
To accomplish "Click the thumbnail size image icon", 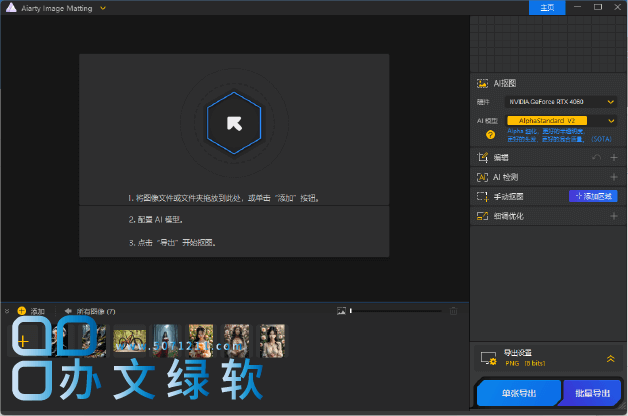I will tap(341, 311).
